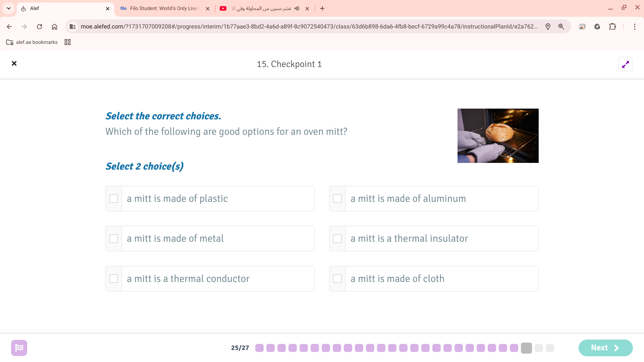Reload the page with the refresh icon
644x362 pixels.
pos(39,26)
